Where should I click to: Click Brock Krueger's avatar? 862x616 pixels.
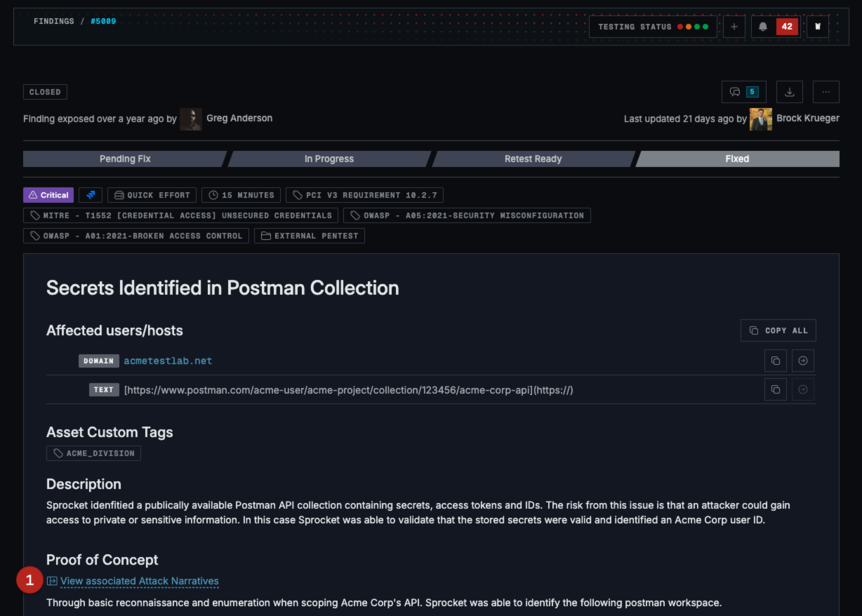point(761,119)
